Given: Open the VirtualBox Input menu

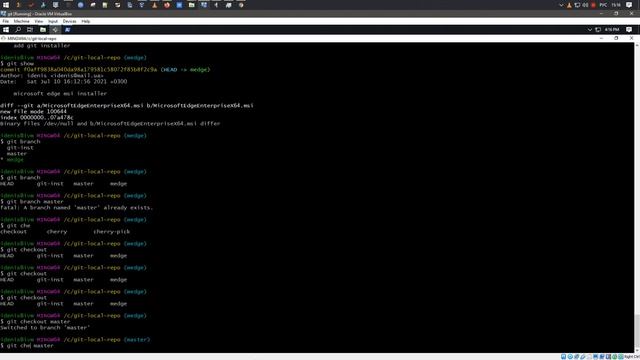Looking at the screenshot, I should click(x=53, y=21).
